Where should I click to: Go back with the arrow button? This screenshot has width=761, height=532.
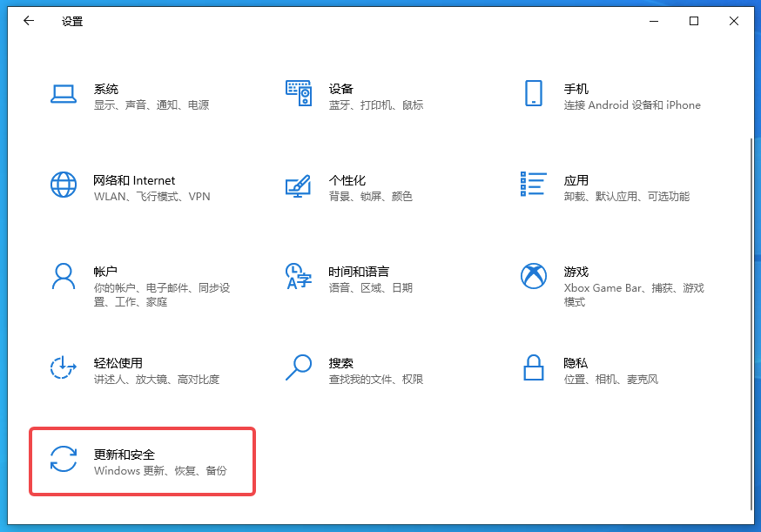click(x=29, y=20)
